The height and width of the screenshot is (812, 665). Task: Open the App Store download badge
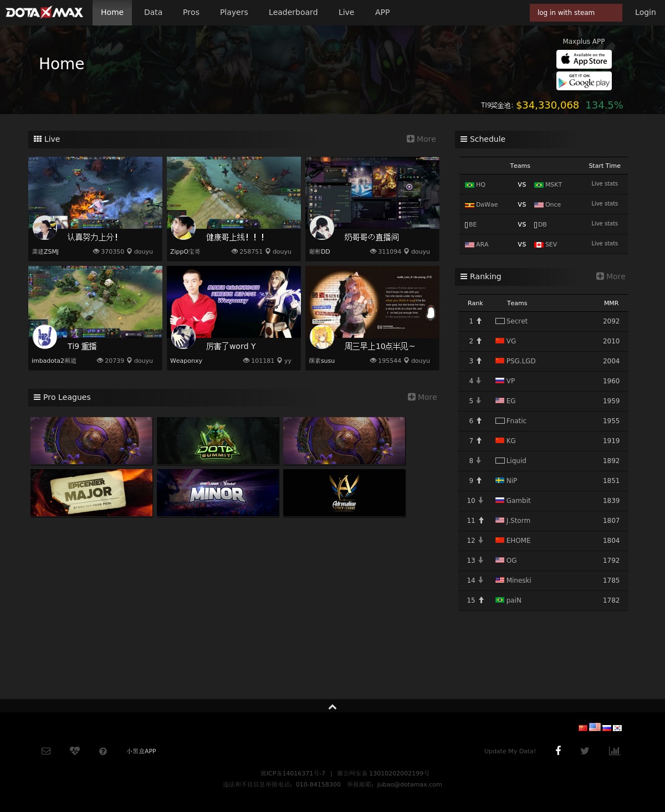[584, 59]
